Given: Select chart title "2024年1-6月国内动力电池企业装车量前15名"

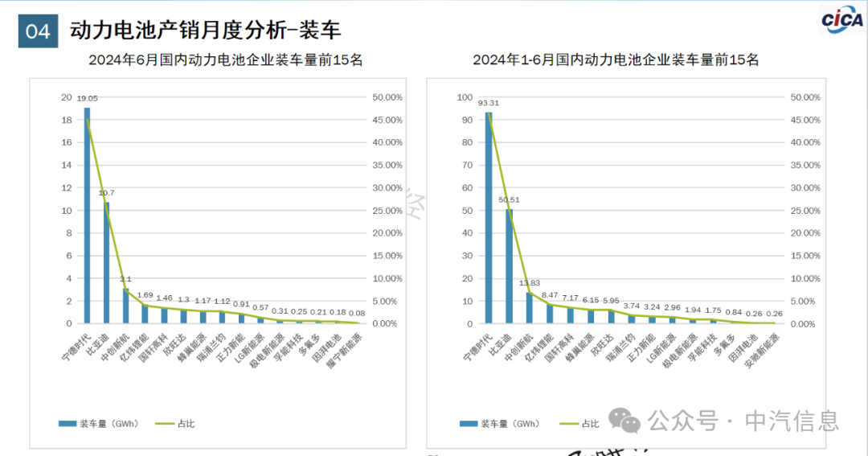Looking at the screenshot, I should [x=616, y=60].
